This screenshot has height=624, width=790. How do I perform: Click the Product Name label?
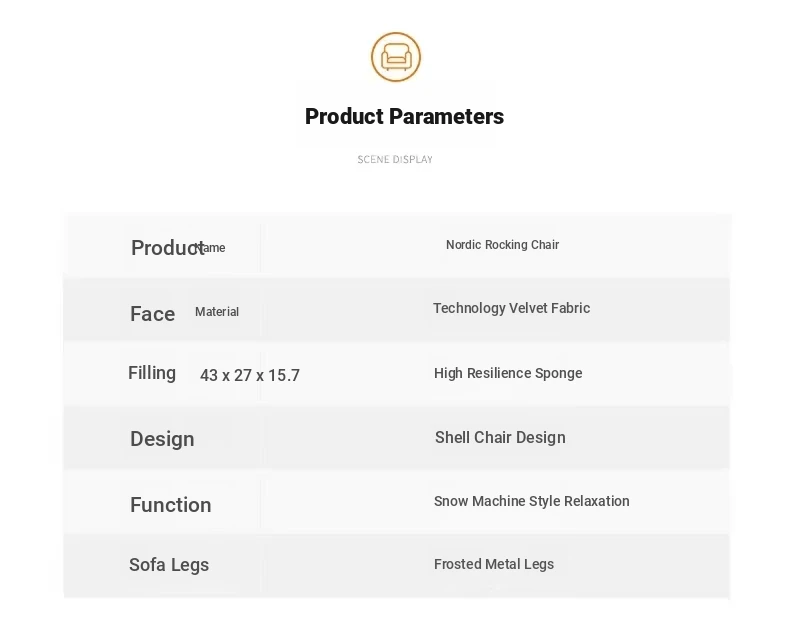pos(178,248)
